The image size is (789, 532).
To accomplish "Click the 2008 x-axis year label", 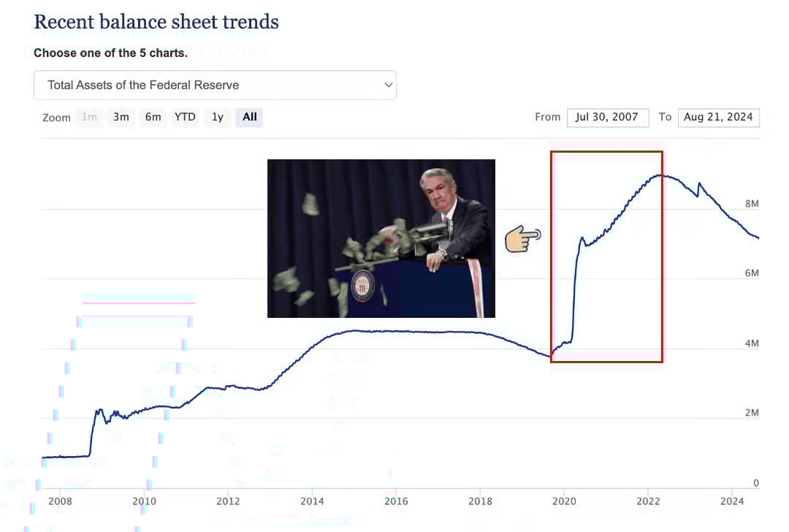I will click(x=60, y=501).
